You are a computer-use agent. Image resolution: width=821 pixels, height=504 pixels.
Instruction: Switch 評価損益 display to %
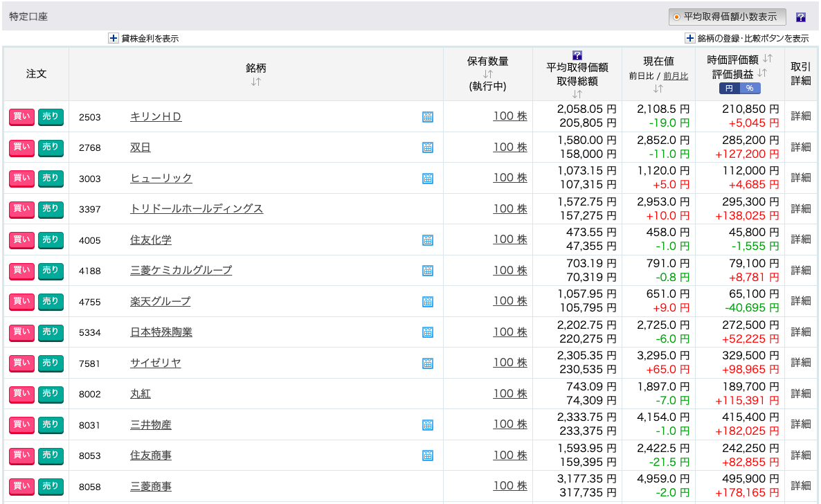tap(750, 89)
